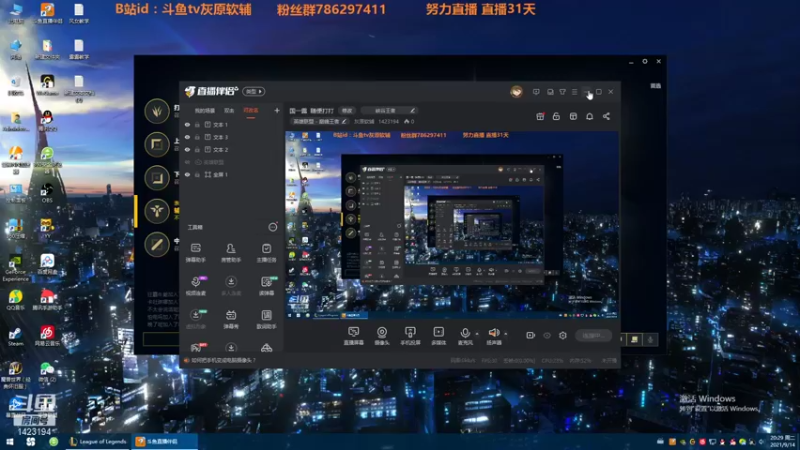The image size is (800, 450).
Task: Click the pencil round icon in League client
Action: click(x=157, y=245)
